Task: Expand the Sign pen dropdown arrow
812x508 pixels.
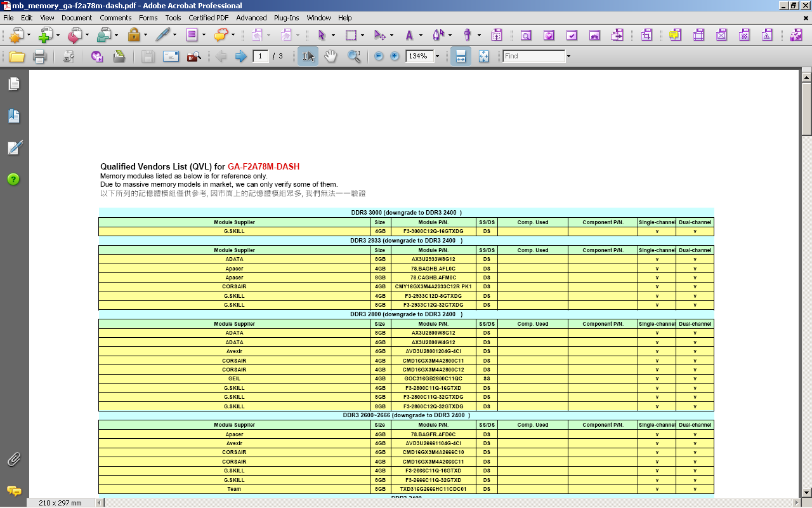Action: (175, 36)
